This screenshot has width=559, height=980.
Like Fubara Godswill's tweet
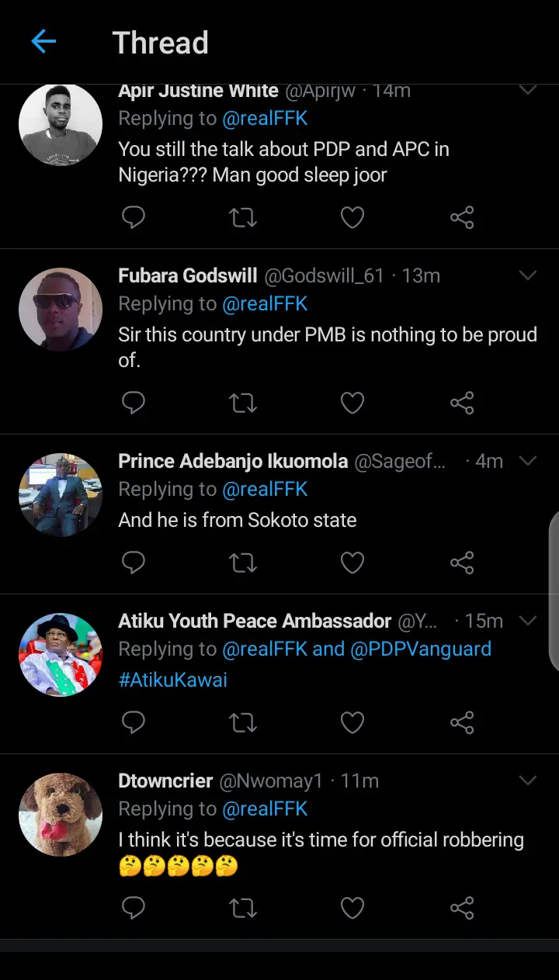[x=352, y=403]
